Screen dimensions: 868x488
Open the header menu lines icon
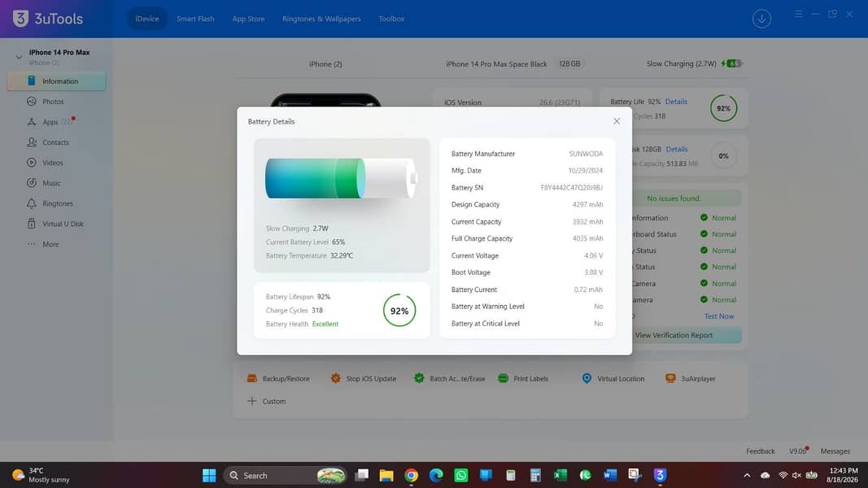[x=798, y=14]
